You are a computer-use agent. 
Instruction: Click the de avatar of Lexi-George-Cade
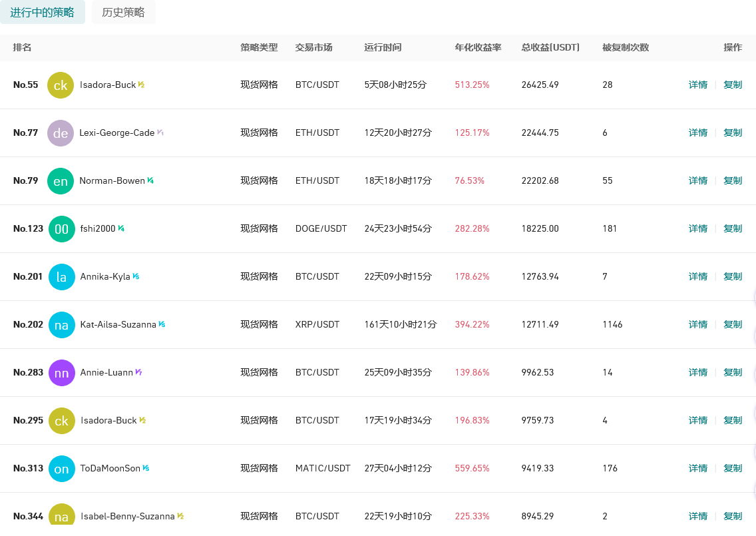point(61,133)
